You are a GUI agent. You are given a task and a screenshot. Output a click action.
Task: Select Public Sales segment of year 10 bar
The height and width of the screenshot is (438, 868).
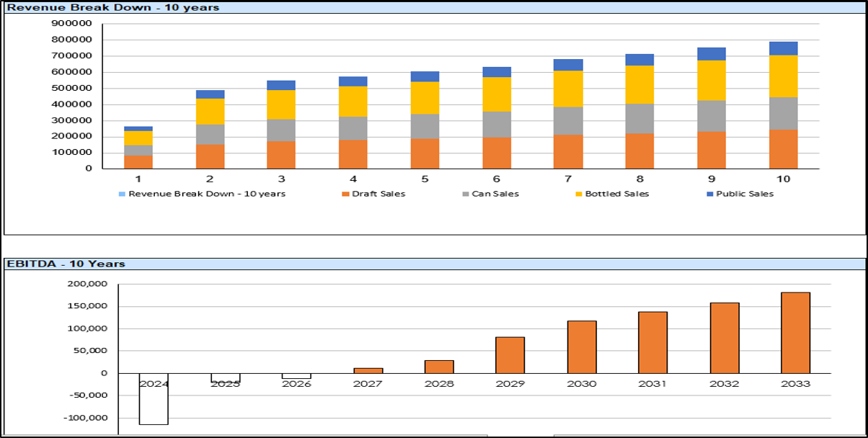point(783,48)
